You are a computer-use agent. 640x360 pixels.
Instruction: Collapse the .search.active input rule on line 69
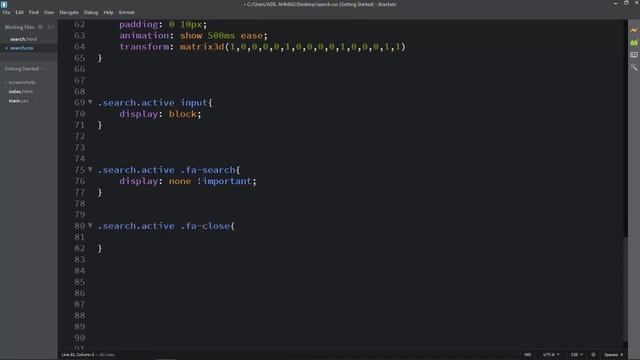point(90,102)
